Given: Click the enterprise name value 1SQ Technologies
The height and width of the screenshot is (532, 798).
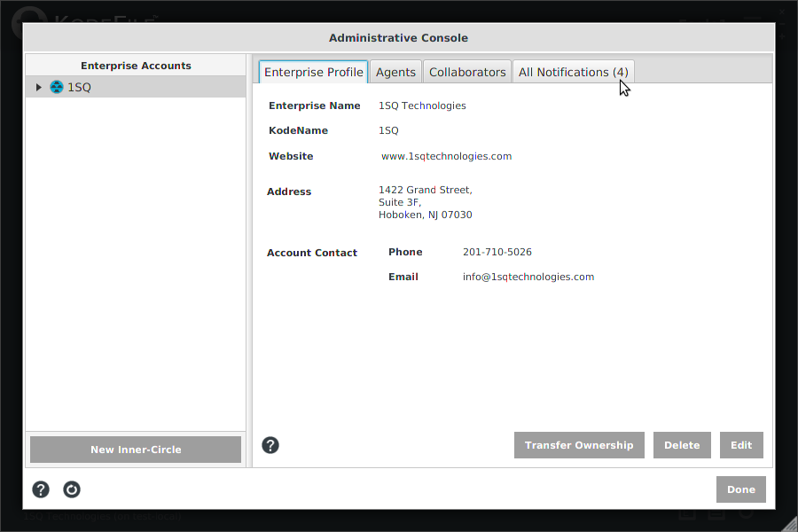Looking at the screenshot, I should 422,106.
